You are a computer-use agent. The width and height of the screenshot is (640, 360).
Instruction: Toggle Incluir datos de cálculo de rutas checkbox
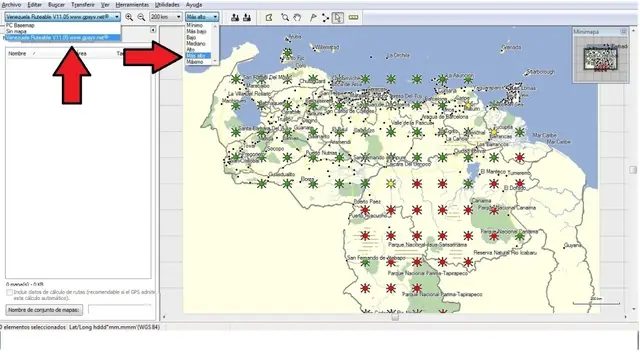[9, 292]
